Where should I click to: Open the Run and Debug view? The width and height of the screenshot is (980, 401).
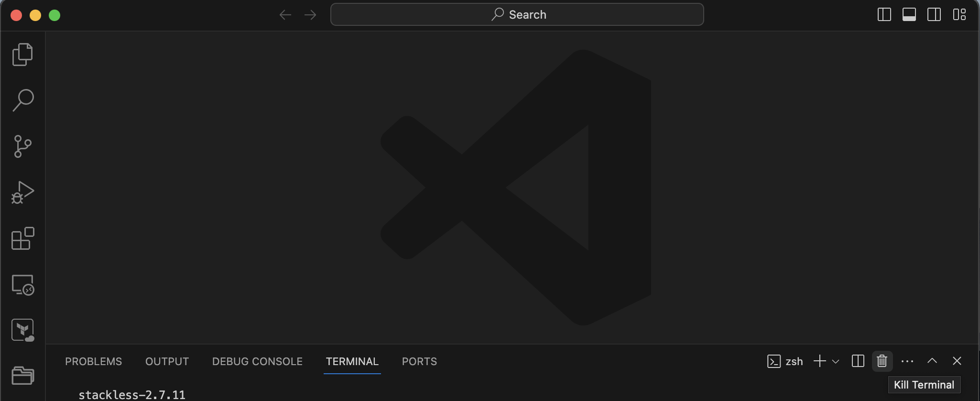pyautogui.click(x=22, y=192)
